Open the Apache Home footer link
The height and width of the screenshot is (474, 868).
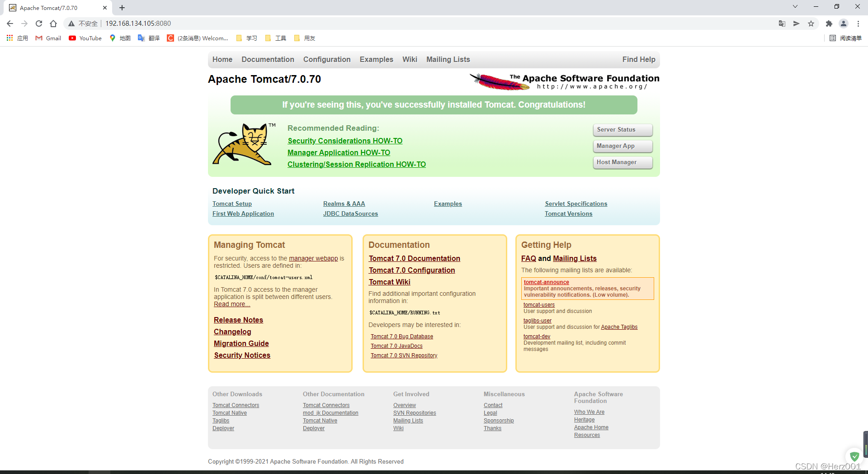point(591,427)
